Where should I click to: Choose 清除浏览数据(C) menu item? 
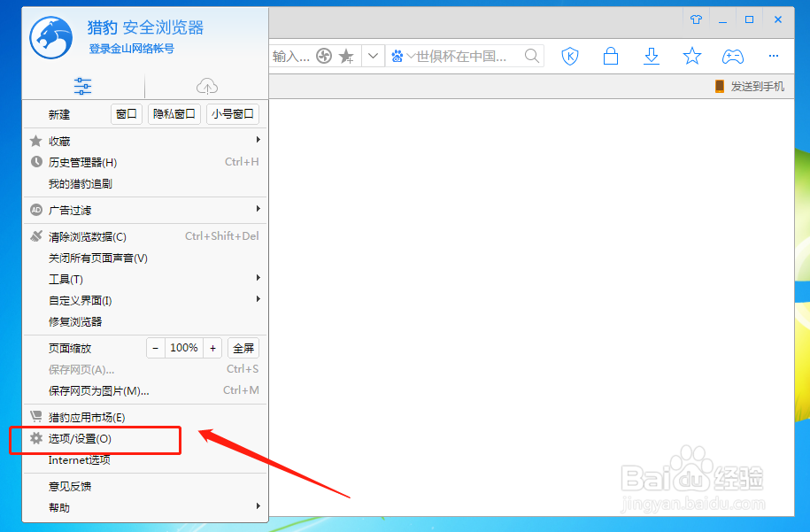click(x=145, y=236)
